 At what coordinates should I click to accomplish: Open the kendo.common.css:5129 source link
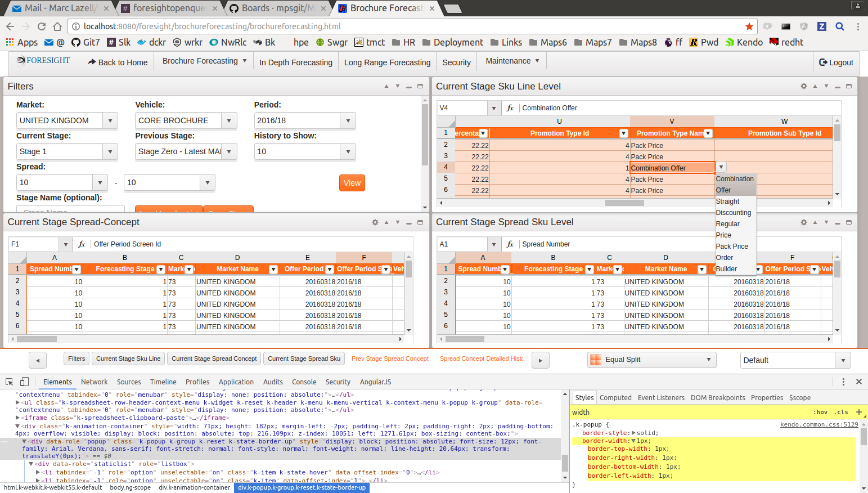[819, 424]
